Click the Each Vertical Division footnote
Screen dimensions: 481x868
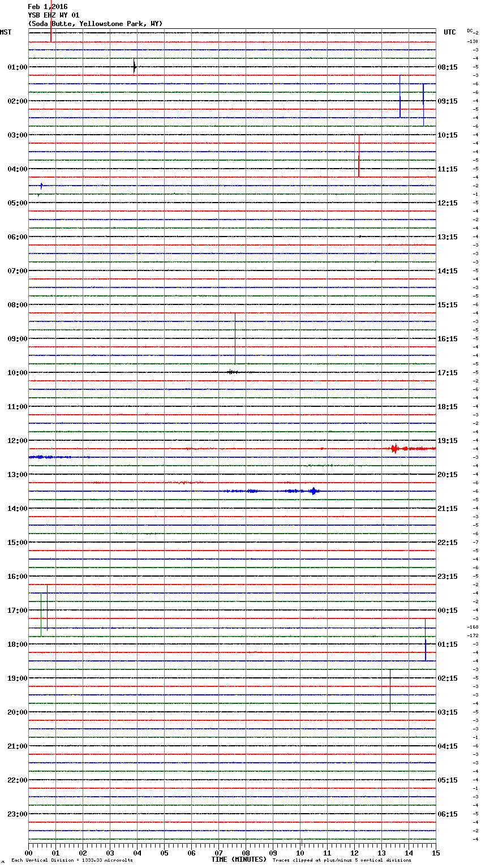point(72,861)
